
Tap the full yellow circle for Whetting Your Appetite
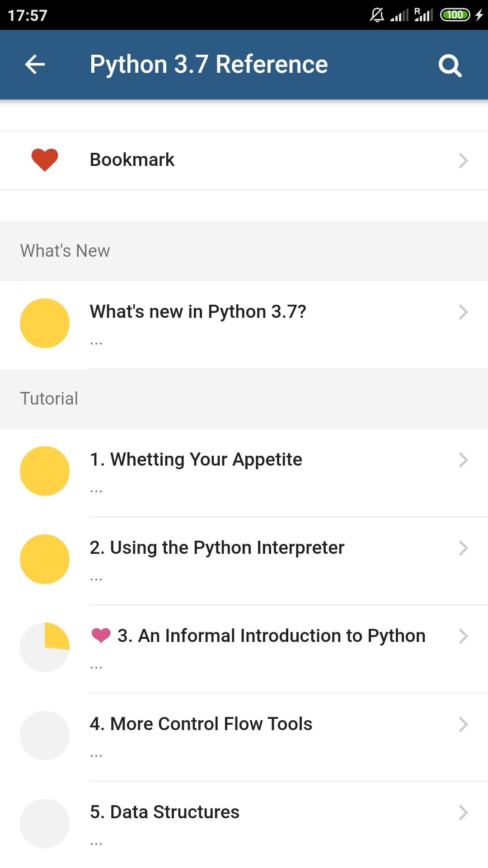click(45, 471)
